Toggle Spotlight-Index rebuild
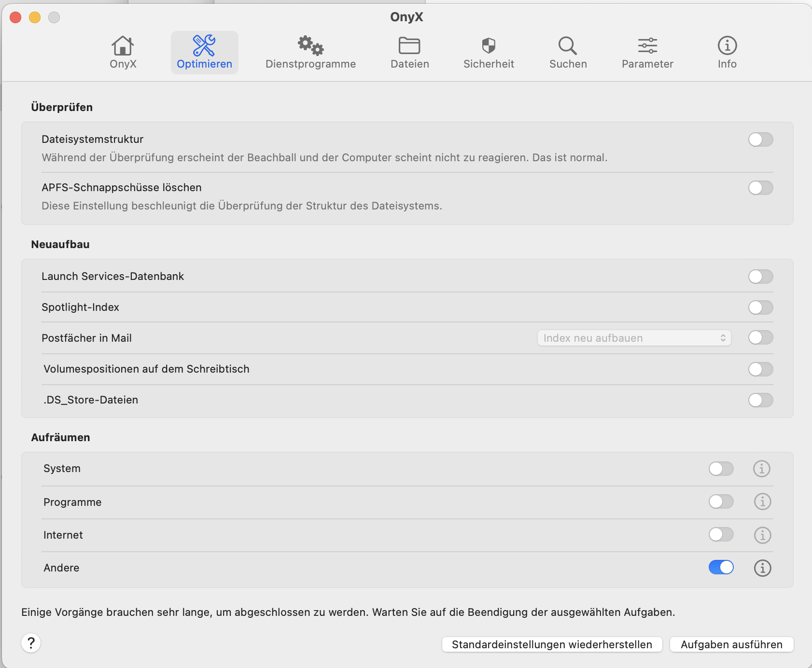The image size is (812, 668). pos(761,307)
